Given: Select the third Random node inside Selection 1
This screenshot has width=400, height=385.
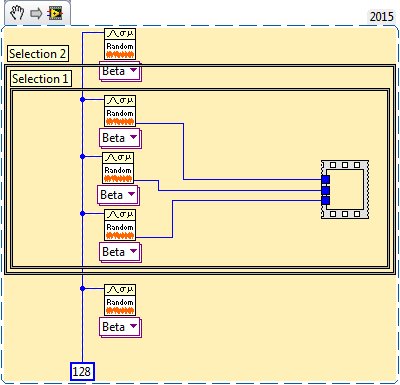Looking at the screenshot, I should [x=120, y=225].
